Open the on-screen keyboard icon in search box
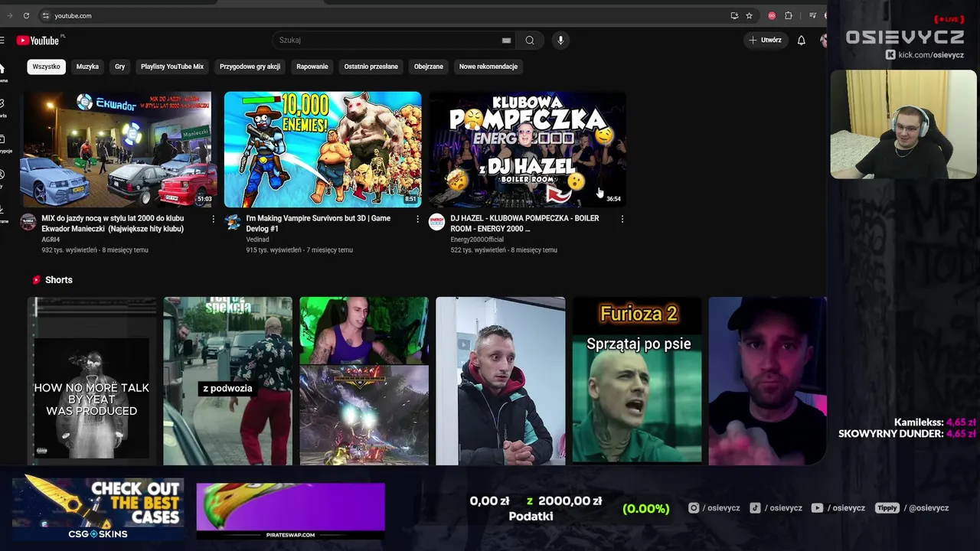980x551 pixels. (506, 40)
